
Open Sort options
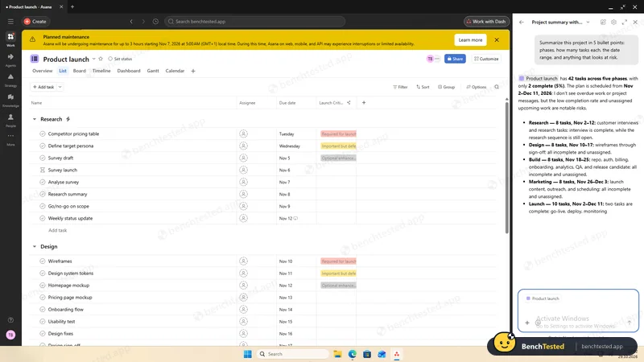click(423, 87)
